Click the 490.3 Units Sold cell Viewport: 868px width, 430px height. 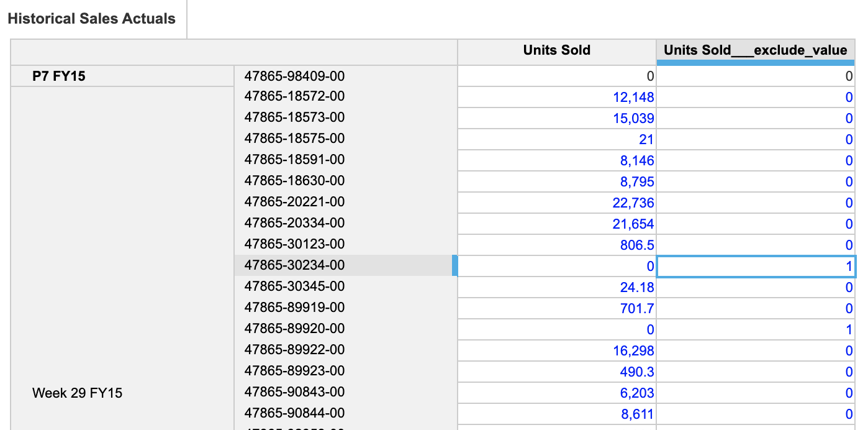(557, 372)
